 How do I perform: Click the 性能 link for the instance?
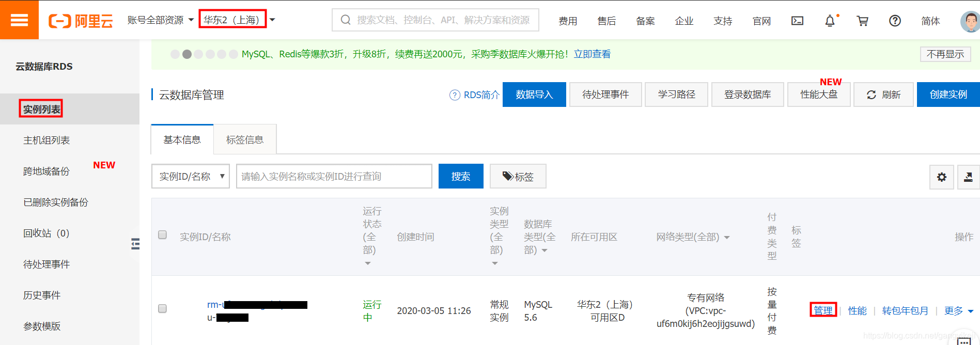(x=858, y=311)
